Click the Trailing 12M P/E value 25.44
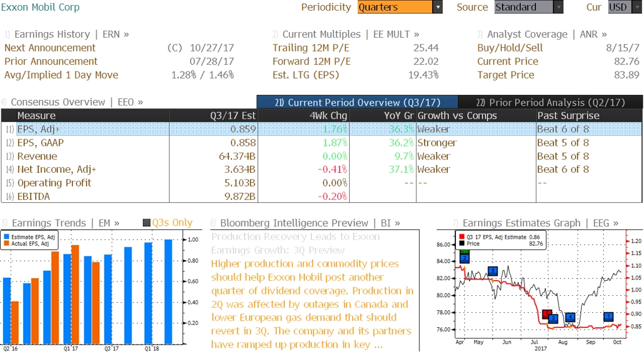The image size is (644, 353). 426,48
